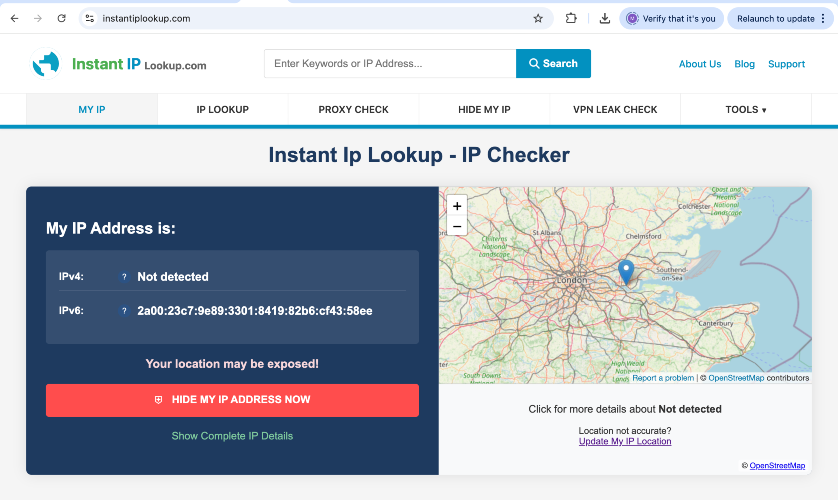
Task: Open the Support link
Action: tap(786, 64)
